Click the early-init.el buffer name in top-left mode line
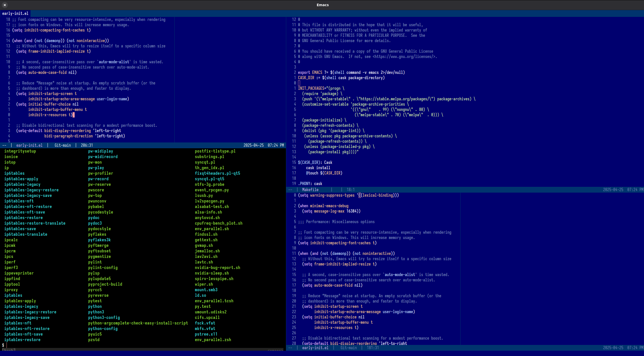 [x=29, y=145]
